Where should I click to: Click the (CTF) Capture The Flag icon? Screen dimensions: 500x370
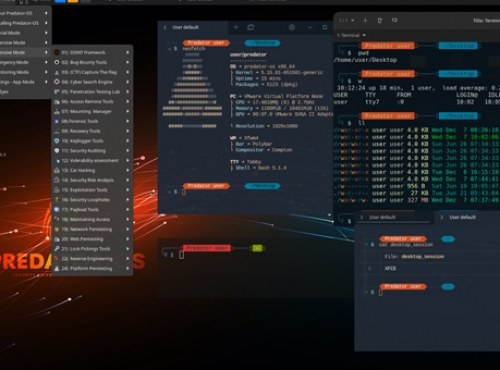click(57, 72)
